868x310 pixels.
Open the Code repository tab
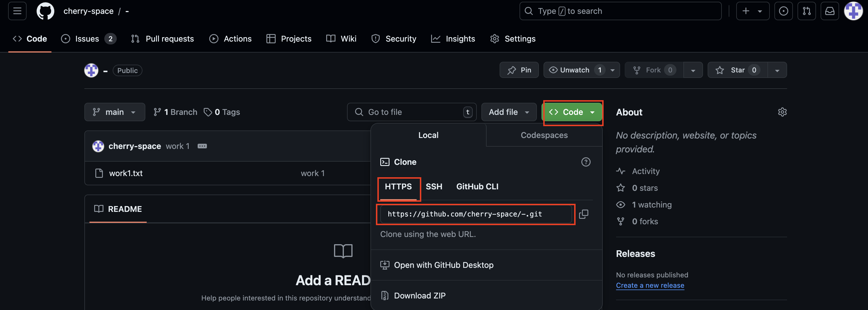(30, 39)
